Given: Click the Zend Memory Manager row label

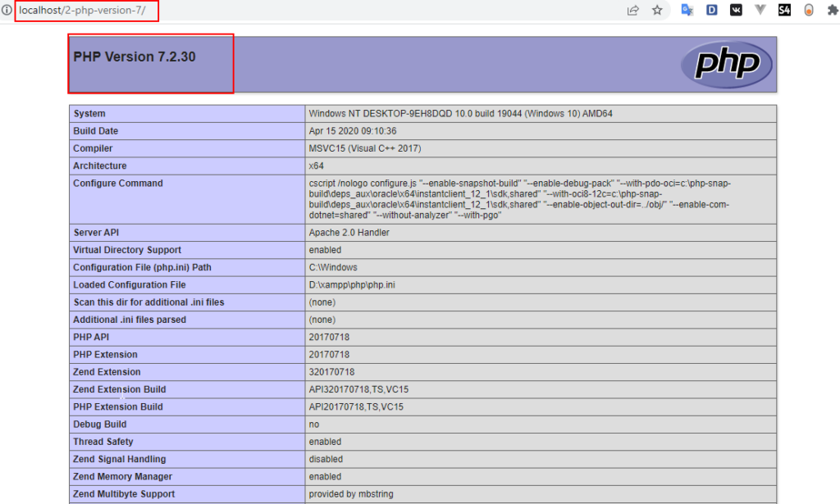Looking at the screenshot, I should [122, 477].
